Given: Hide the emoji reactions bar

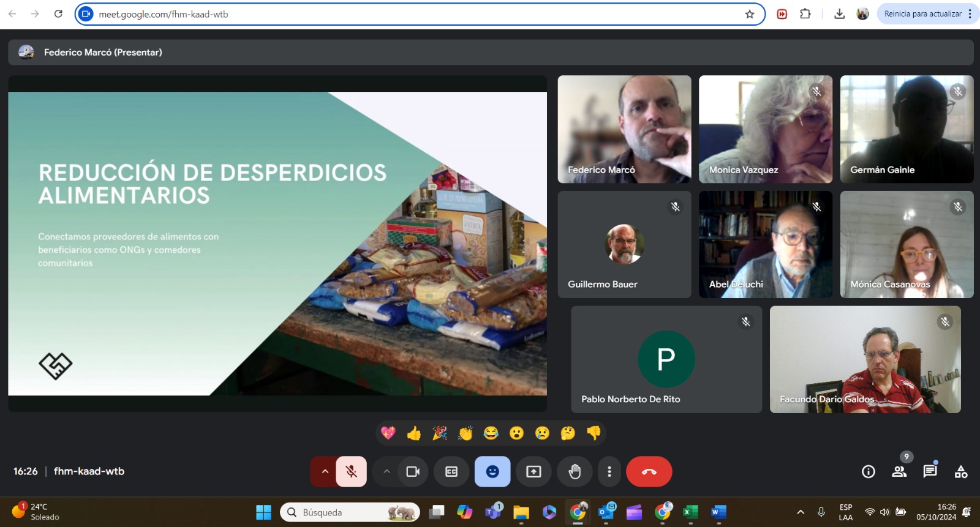Looking at the screenshot, I should tap(492, 471).
